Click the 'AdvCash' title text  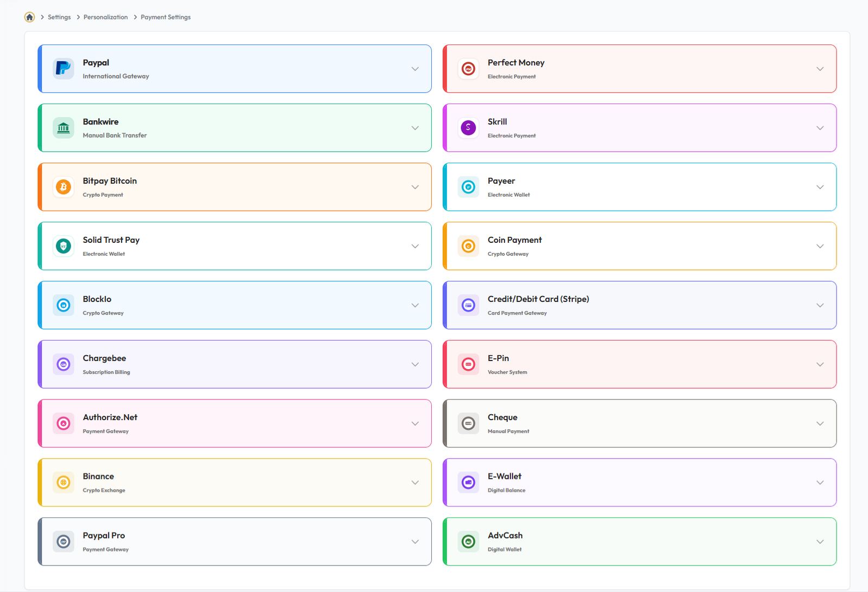tap(505, 536)
